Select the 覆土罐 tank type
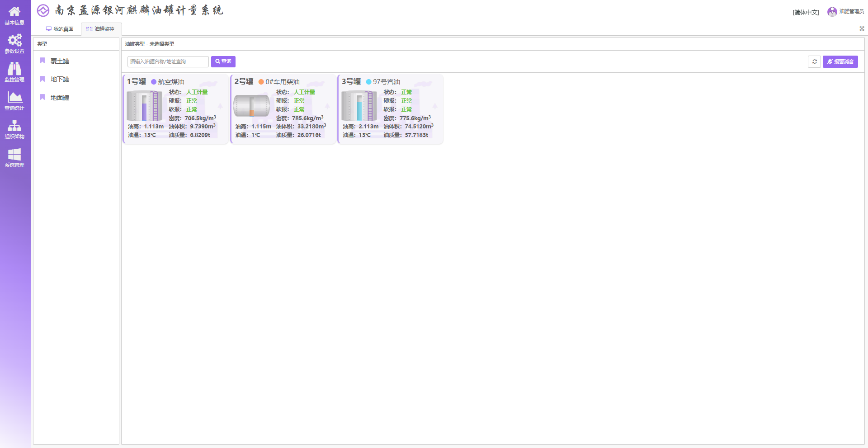The image size is (868, 448). 60,61
